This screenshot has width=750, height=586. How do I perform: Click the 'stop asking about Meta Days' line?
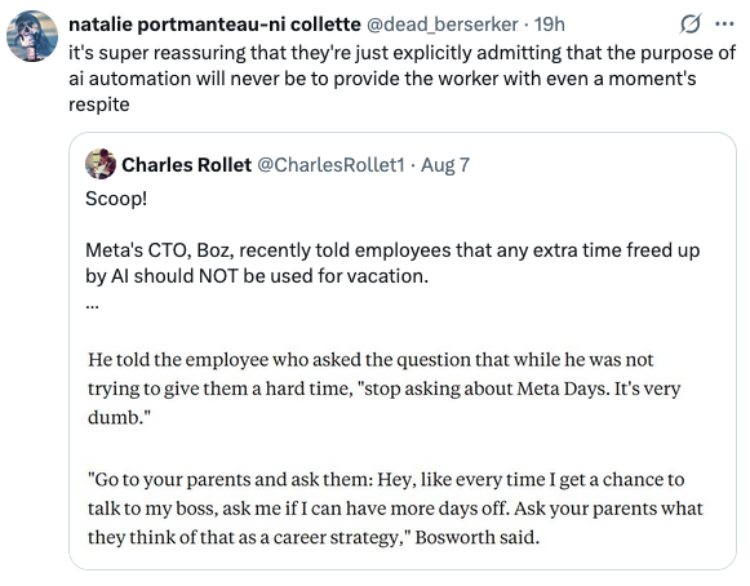tap(384, 388)
